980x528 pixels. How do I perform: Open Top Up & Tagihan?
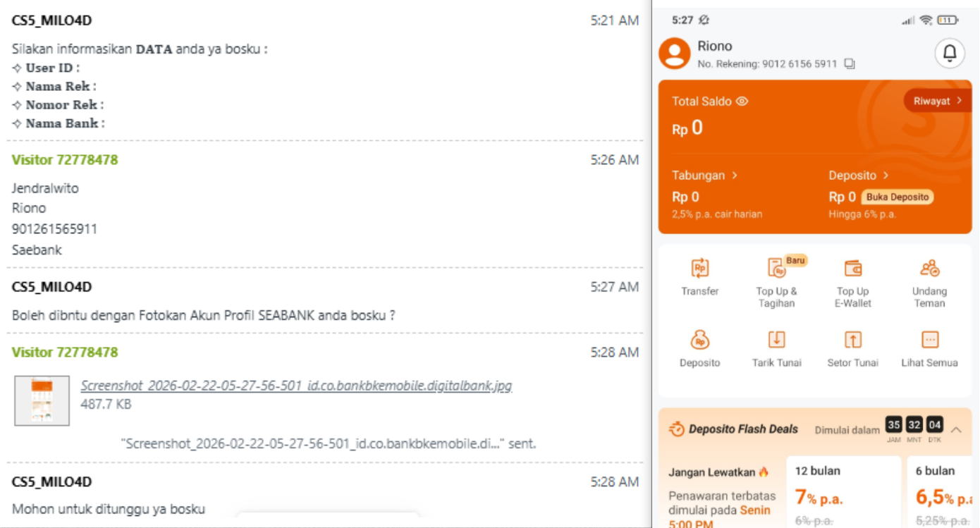point(777,282)
